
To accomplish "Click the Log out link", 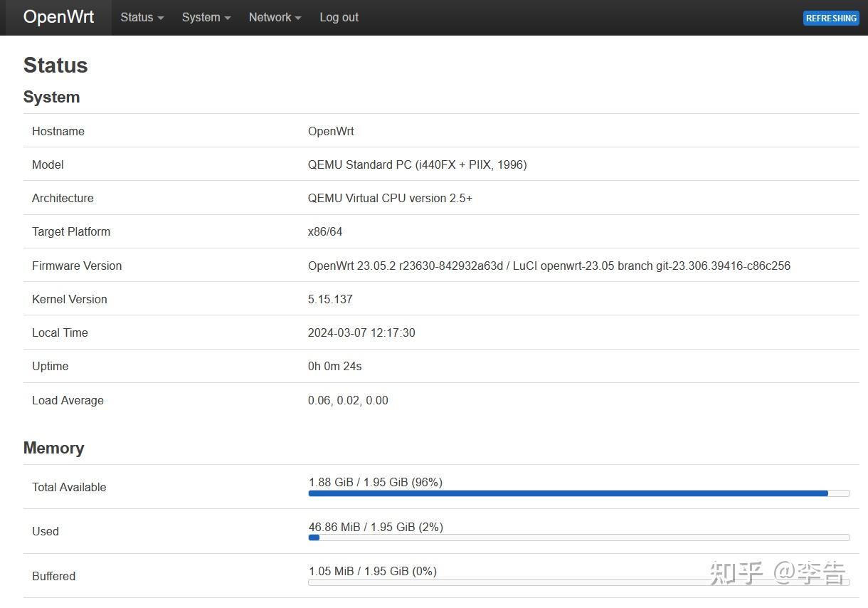I will tap(339, 17).
